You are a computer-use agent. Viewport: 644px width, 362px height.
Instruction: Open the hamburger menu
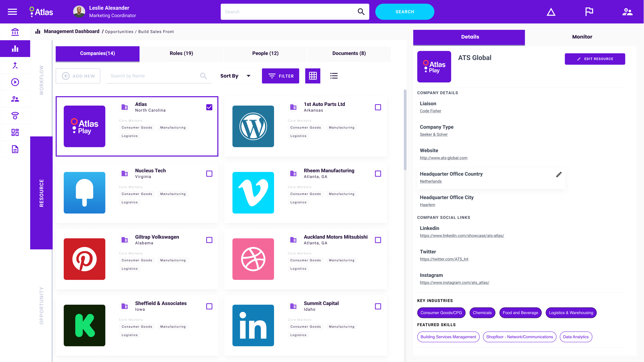pos(12,12)
